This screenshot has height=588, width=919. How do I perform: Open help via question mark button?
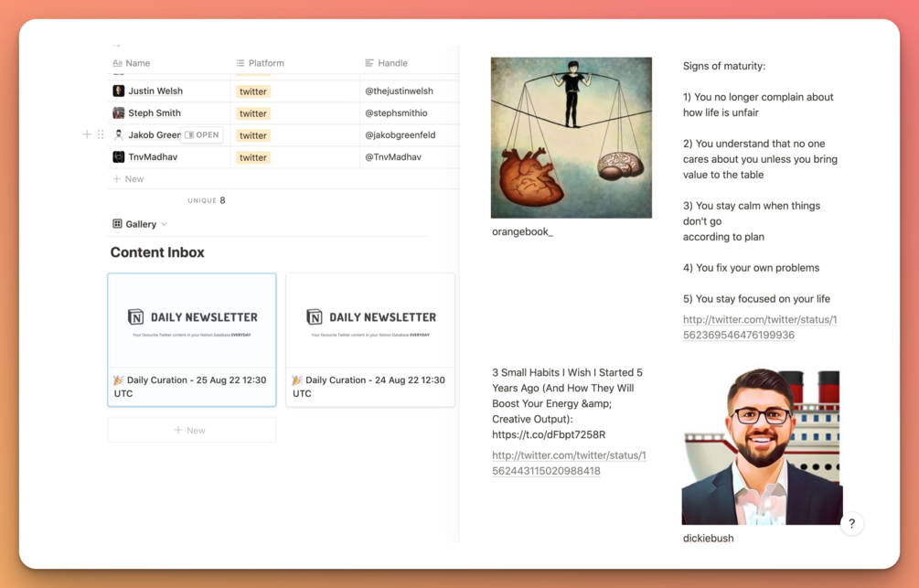pyautogui.click(x=851, y=523)
